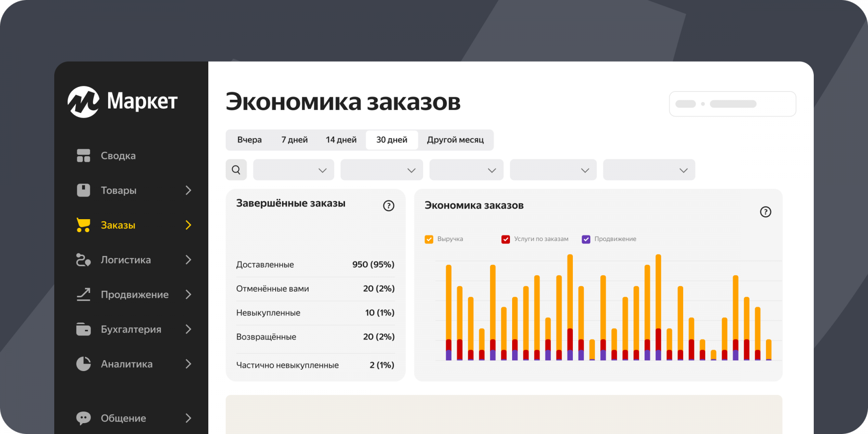Screen dimensions: 868x434
Task: Click the Маркет logo icon
Action: pos(83,102)
